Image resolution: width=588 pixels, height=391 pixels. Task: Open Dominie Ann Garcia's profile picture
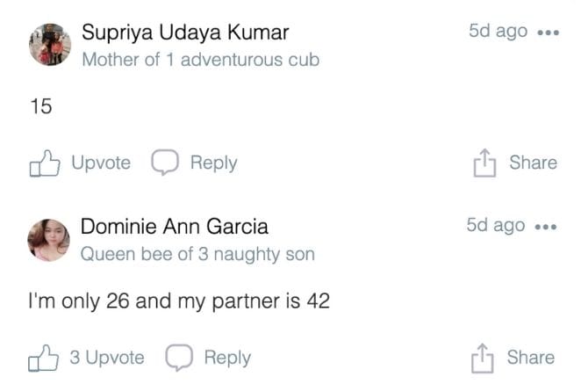pyautogui.click(x=49, y=239)
